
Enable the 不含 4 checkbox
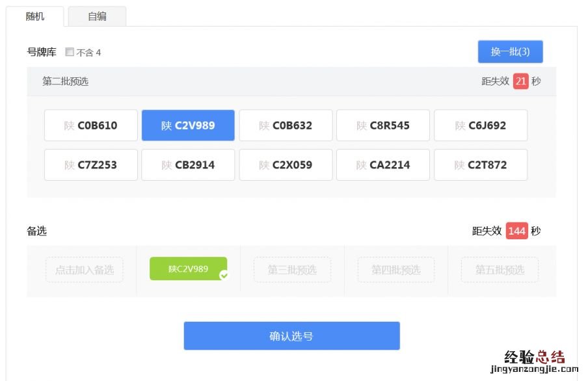(70, 52)
